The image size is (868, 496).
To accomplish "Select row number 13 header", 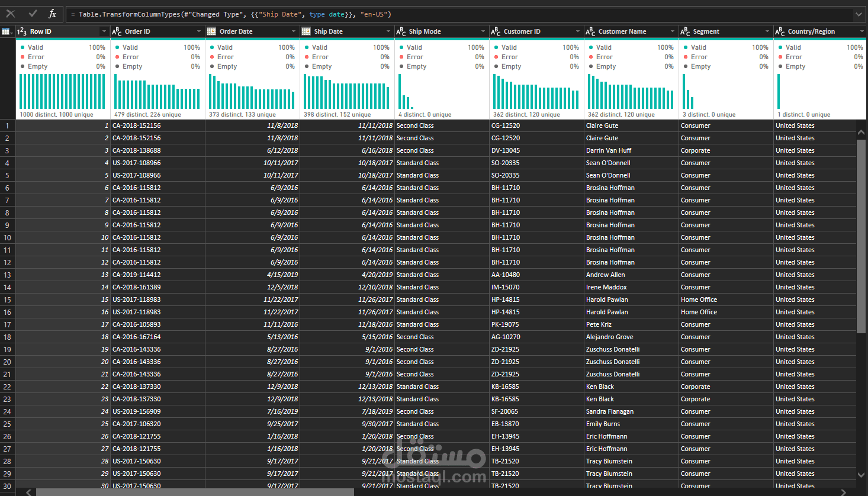I will [8, 275].
